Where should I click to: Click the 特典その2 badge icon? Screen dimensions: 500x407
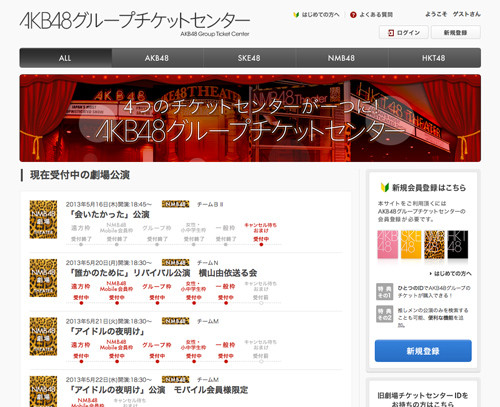(384, 314)
